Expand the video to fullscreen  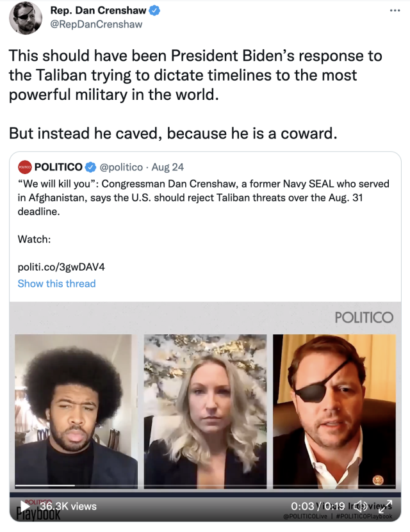[385, 506]
